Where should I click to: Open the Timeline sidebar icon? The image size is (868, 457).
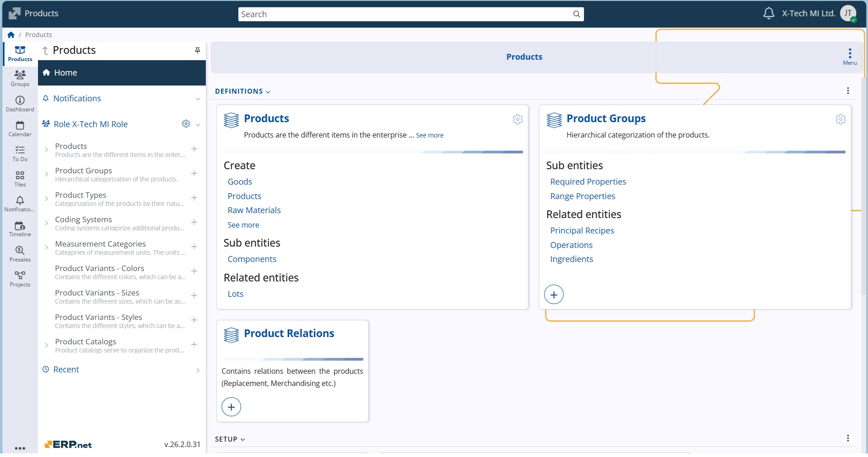tap(20, 228)
